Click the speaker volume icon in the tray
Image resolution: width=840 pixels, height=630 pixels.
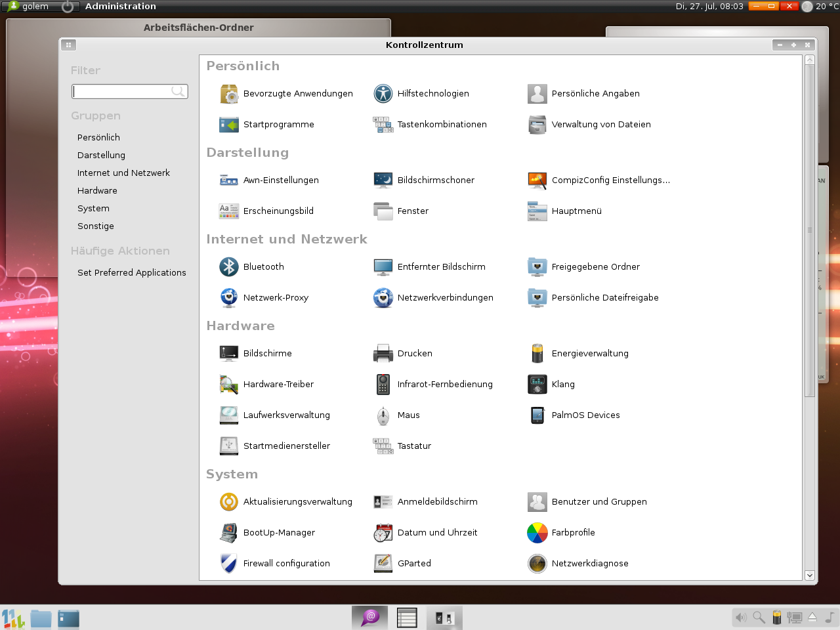[x=741, y=618]
